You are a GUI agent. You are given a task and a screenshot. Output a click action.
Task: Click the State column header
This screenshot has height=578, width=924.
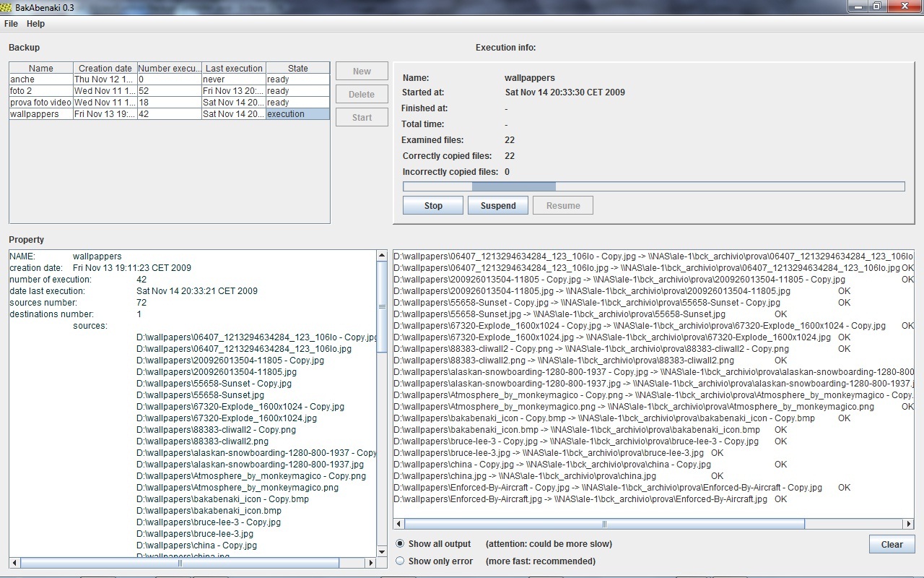pyautogui.click(x=297, y=68)
